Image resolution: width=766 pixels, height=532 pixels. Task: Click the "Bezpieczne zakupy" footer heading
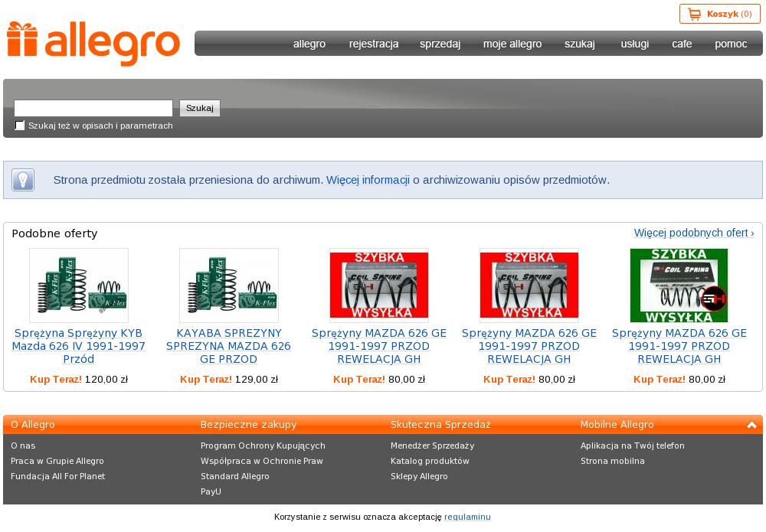pos(249,425)
